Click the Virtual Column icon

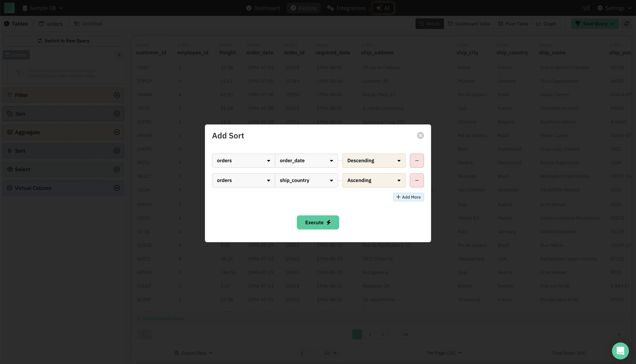tap(10, 188)
